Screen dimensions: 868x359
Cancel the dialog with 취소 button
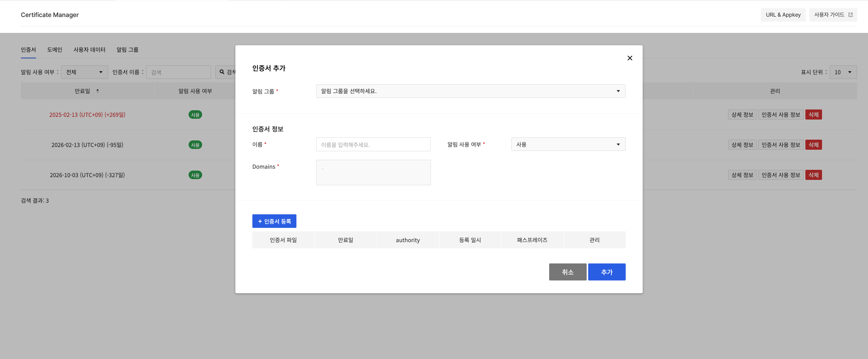567,272
